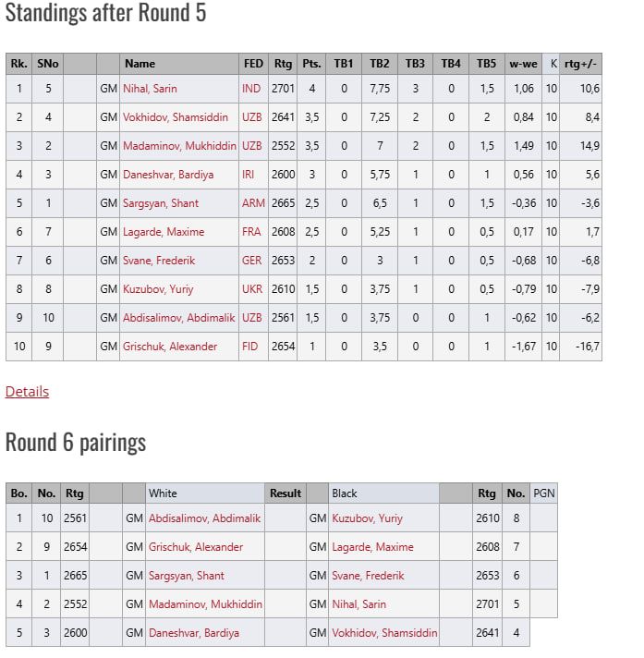Click Grischuk, Alexander in Round 6 pairings
This screenshot has width=644, height=658.
[x=196, y=547]
